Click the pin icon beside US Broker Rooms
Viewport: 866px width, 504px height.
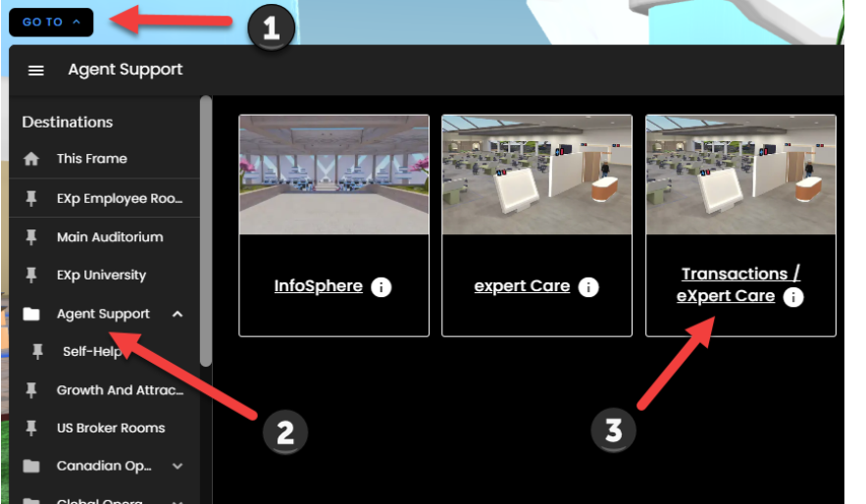(31, 428)
